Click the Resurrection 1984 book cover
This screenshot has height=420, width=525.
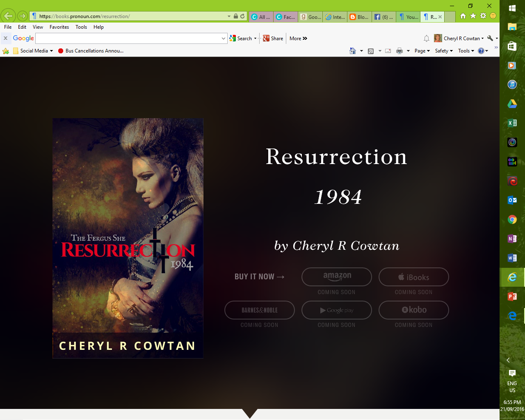tap(128, 238)
